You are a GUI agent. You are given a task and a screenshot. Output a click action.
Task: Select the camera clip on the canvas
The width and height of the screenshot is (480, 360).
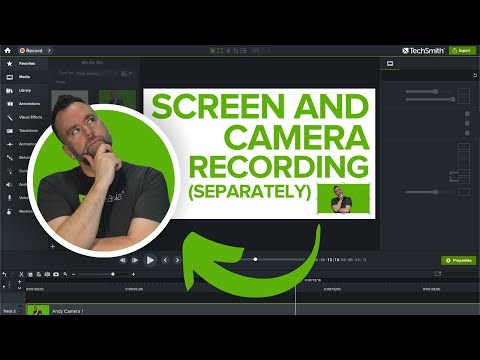point(343,198)
